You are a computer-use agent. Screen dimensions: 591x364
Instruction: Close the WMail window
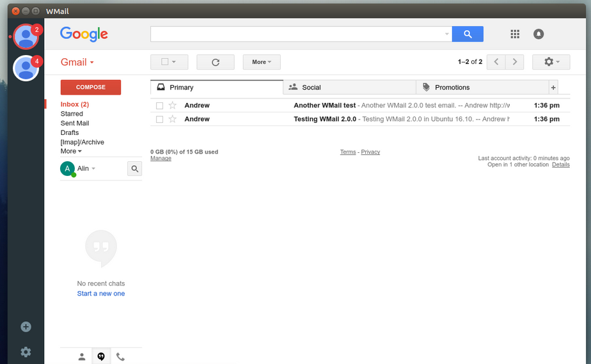tap(15, 12)
